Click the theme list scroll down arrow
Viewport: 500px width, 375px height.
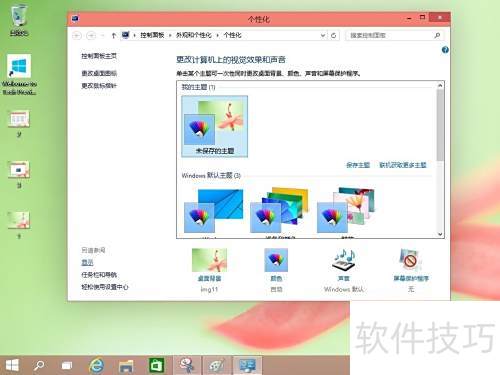tap(440, 234)
